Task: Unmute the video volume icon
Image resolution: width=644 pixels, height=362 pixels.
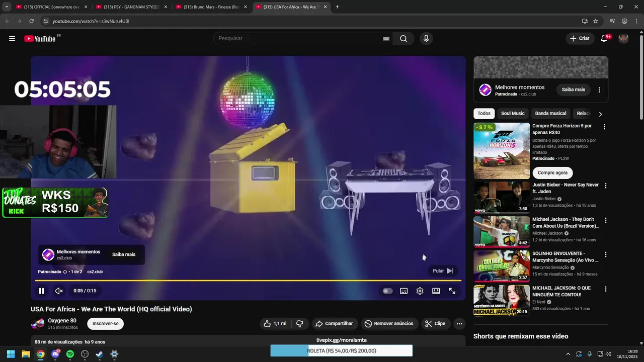Action: 59,291
